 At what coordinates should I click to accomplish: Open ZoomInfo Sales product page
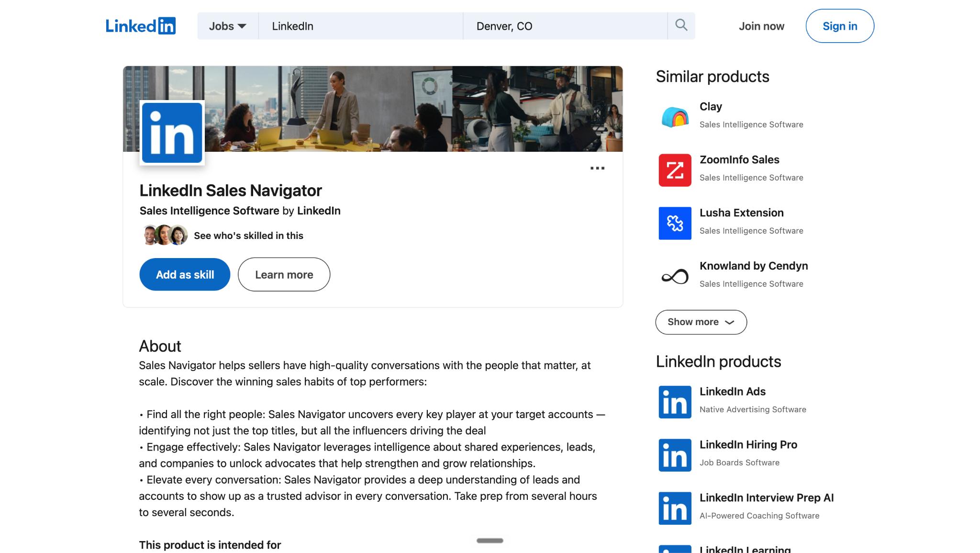click(x=739, y=159)
